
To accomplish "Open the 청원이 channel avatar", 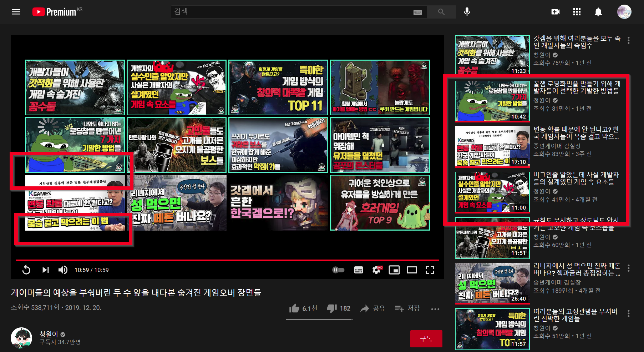I will pos(21,338).
